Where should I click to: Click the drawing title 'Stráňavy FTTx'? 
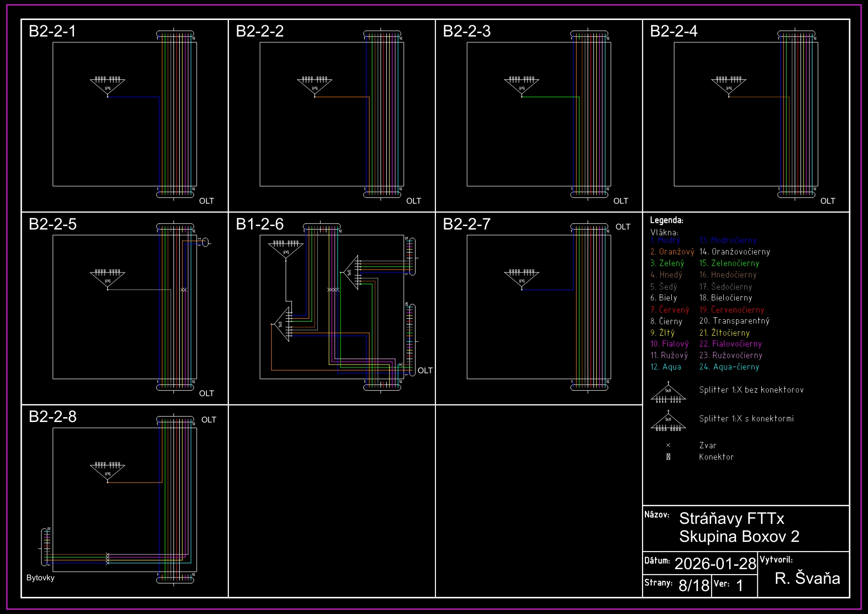coord(732,518)
